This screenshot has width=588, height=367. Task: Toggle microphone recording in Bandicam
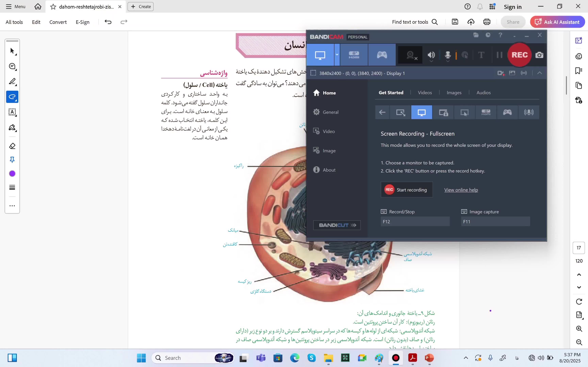pyautogui.click(x=448, y=55)
